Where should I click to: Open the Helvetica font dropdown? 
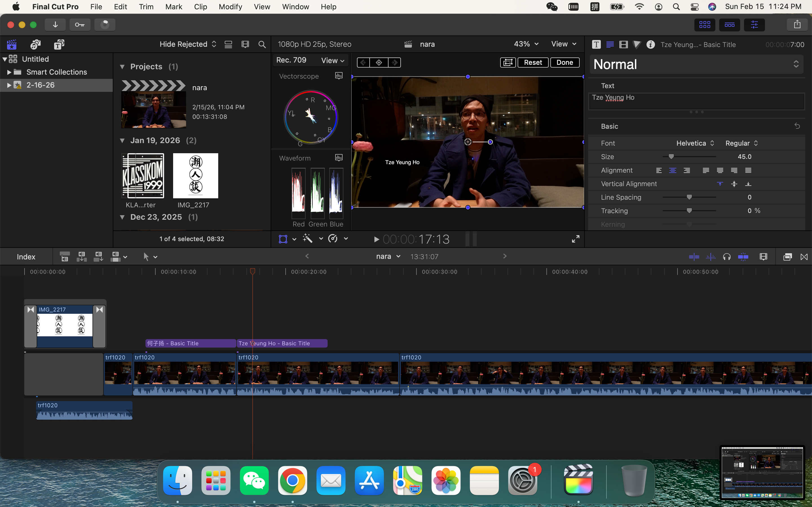tap(694, 143)
